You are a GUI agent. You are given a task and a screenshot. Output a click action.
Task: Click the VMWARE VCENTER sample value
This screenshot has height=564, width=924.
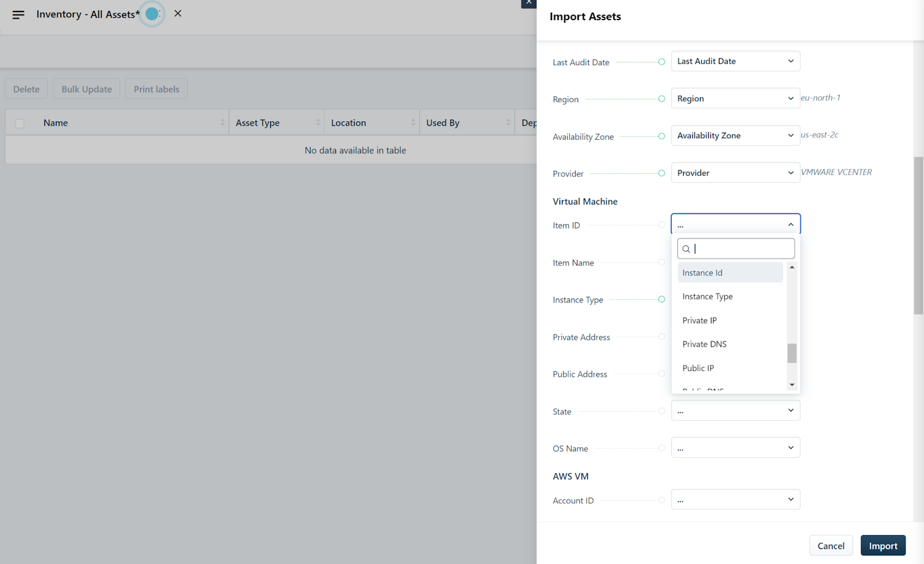click(x=836, y=172)
